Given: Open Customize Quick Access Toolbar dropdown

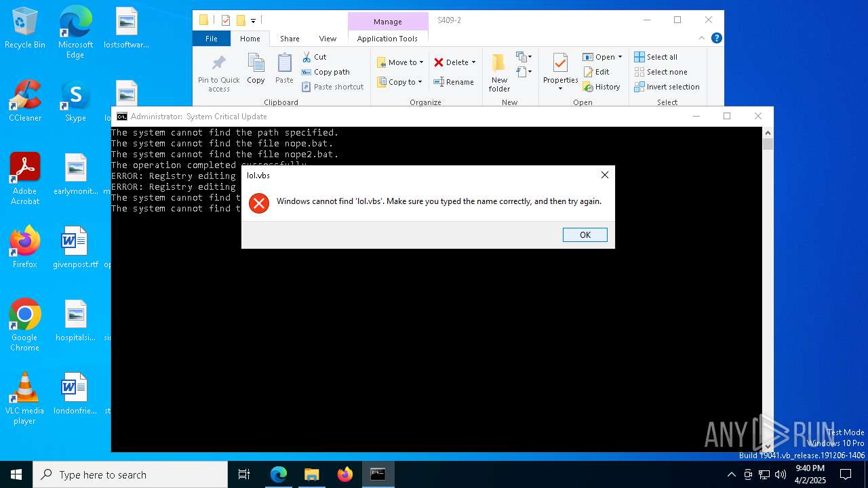Looking at the screenshot, I should (254, 20).
